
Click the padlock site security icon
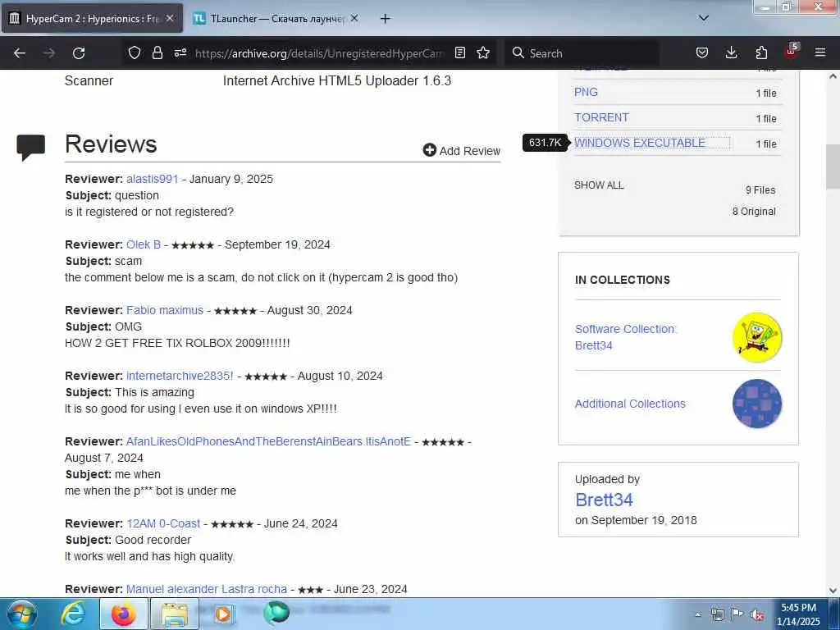[157, 52]
